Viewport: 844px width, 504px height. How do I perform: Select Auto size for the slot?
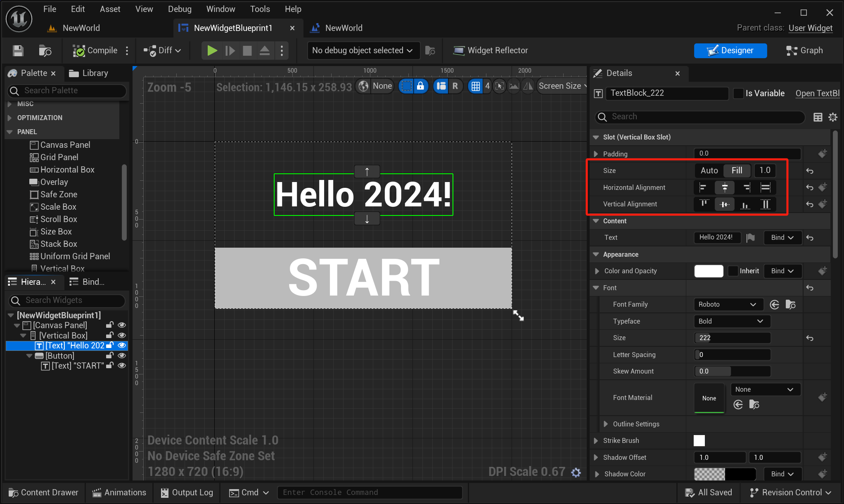[709, 170]
